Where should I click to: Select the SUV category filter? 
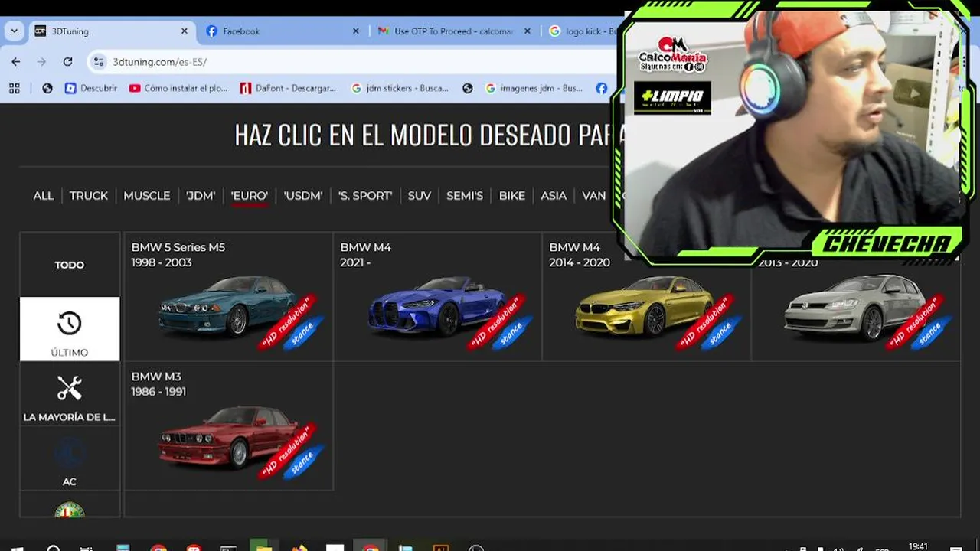pyautogui.click(x=420, y=196)
